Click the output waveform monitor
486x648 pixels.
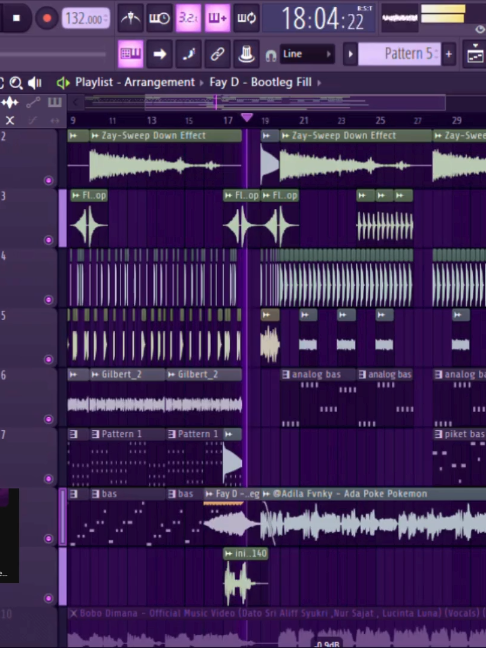(x=399, y=18)
